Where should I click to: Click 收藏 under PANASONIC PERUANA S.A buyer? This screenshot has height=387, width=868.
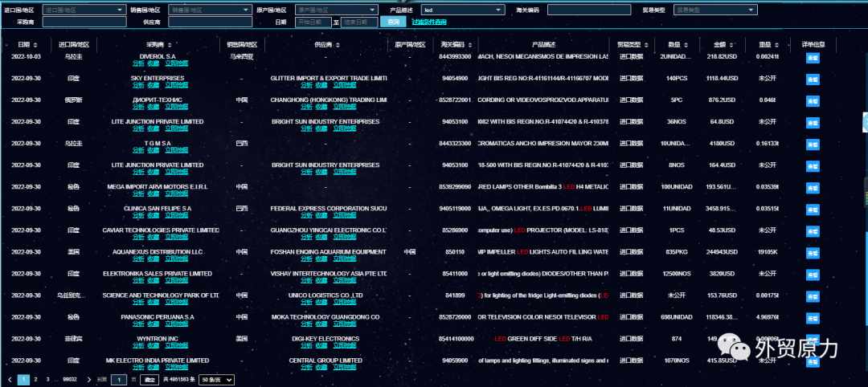point(153,324)
